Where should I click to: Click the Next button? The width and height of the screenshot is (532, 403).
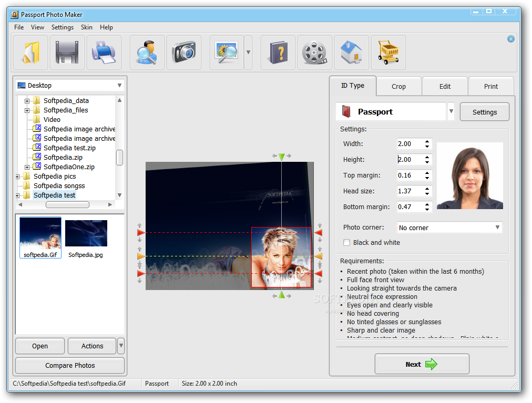pyautogui.click(x=422, y=364)
